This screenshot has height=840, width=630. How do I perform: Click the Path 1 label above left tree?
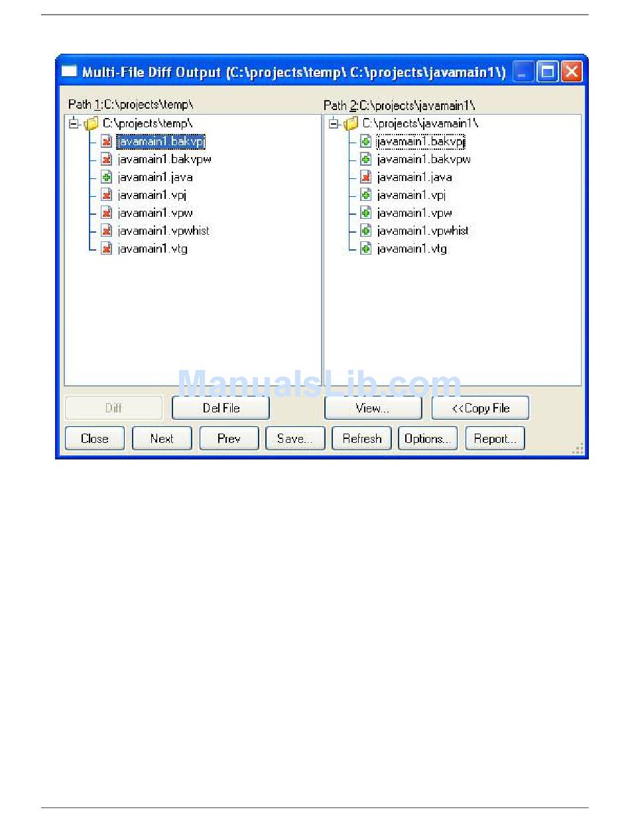(x=131, y=105)
